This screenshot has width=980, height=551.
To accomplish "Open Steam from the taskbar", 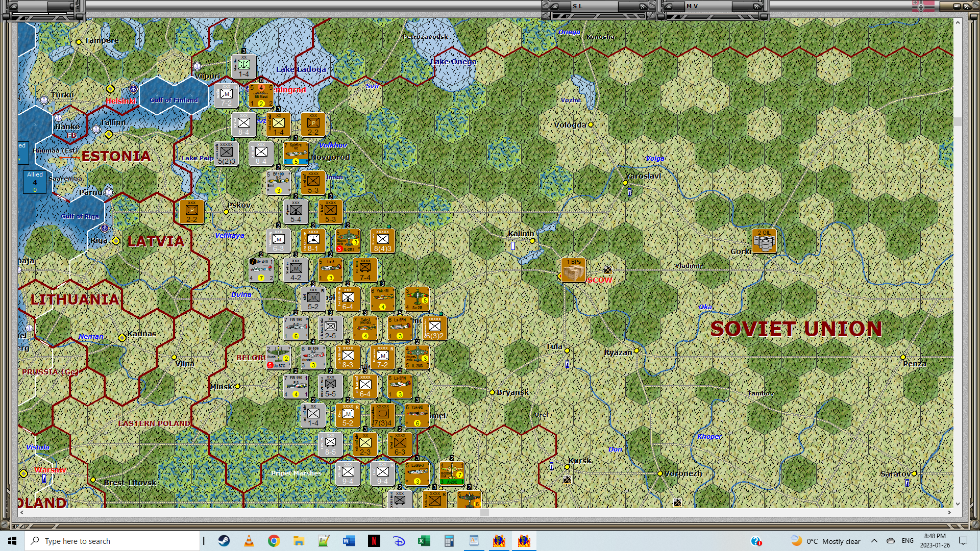I will pos(224,541).
